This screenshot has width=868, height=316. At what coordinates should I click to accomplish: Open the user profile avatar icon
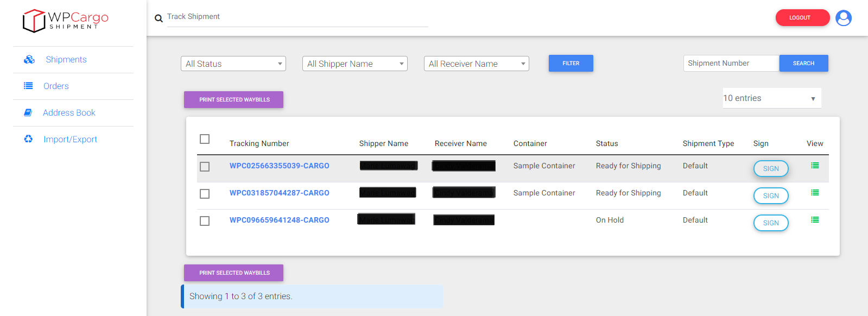click(844, 18)
